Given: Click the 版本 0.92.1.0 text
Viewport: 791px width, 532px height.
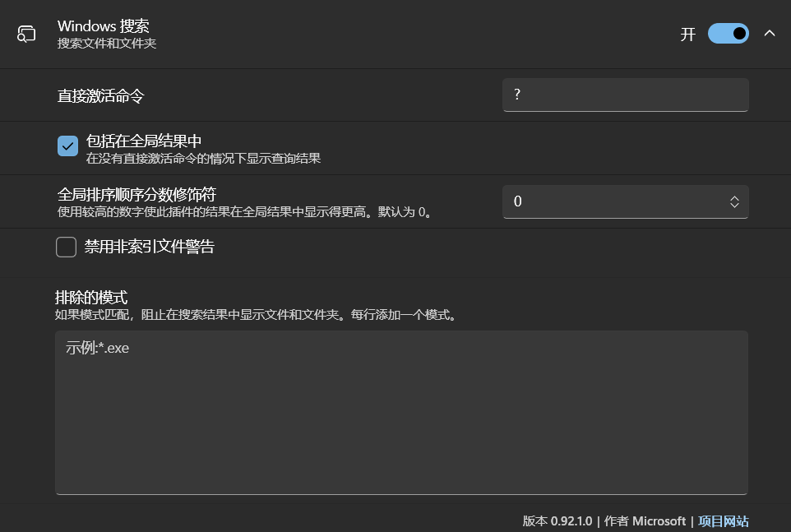Looking at the screenshot, I should tap(559, 521).
